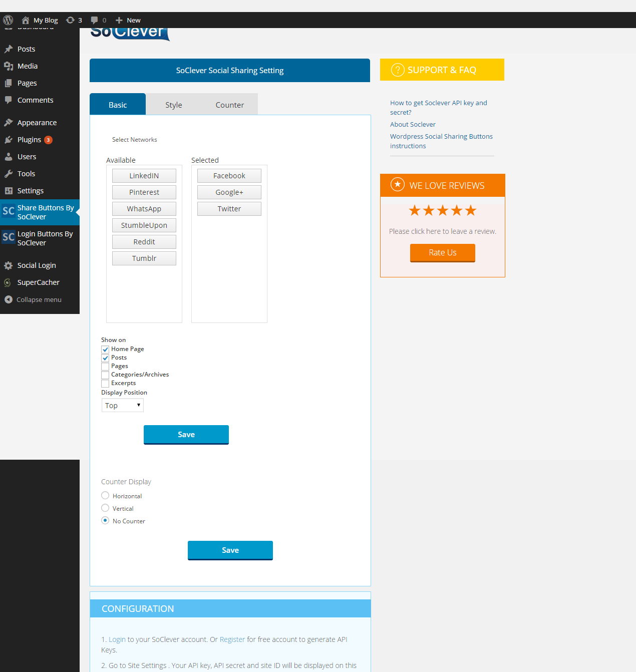Uncheck the Home Page checkbox
Screen dimensions: 636x672
[105, 350]
